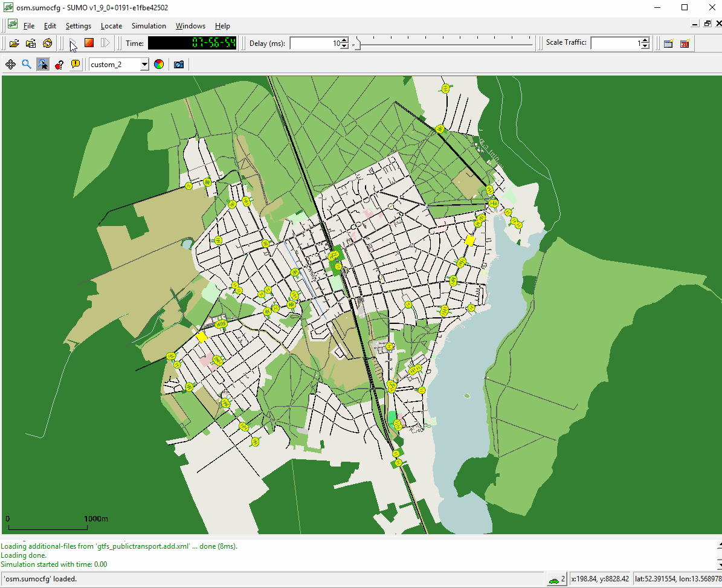This screenshot has height=588, width=722.
Task: Open a new 3D view window
Action: (x=685, y=44)
